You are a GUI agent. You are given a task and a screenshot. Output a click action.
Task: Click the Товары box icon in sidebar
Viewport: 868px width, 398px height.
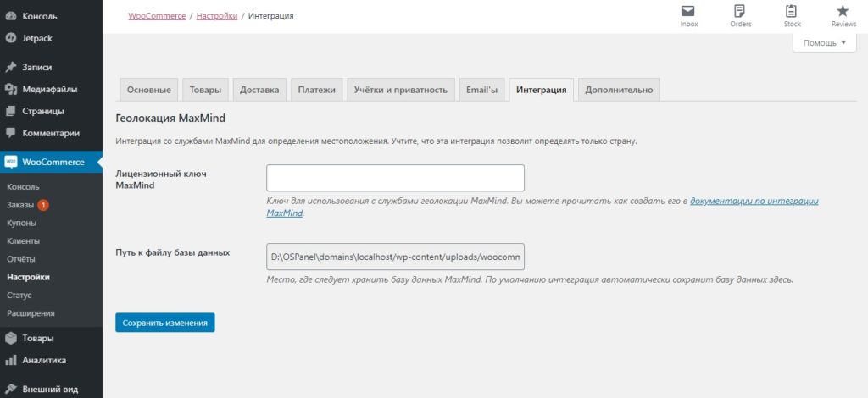10,339
